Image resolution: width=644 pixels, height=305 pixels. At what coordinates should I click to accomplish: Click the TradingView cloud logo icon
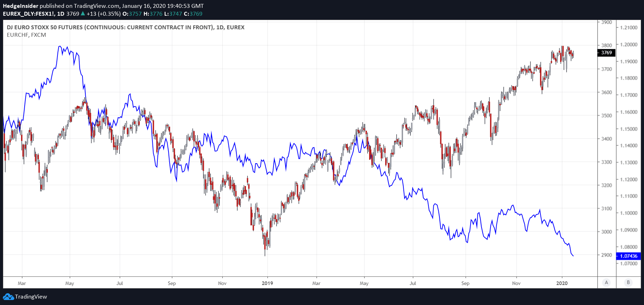pos(8,297)
